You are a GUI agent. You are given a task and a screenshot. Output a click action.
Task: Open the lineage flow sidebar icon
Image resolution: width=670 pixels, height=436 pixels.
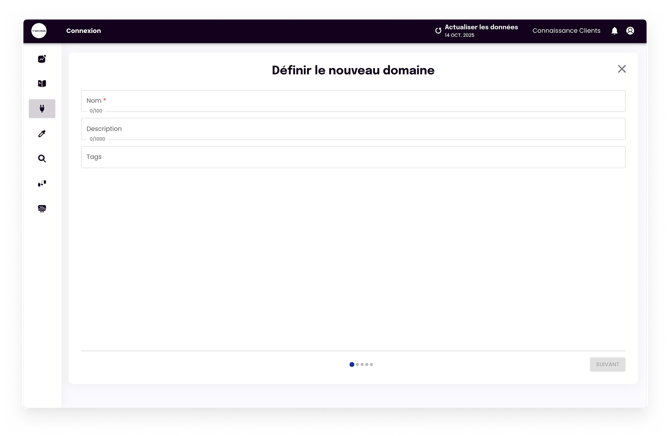pyautogui.click(x=42, y=184)
